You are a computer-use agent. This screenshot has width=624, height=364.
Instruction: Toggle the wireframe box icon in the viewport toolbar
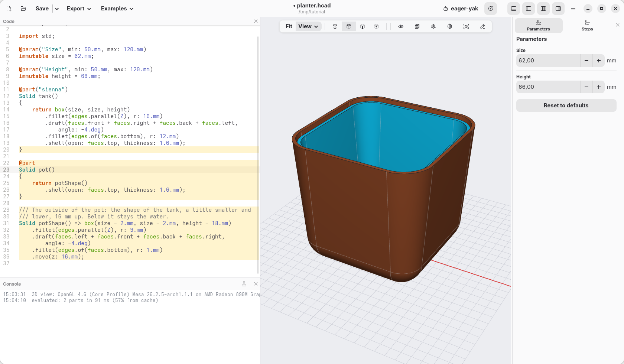(x=417, y=26)
